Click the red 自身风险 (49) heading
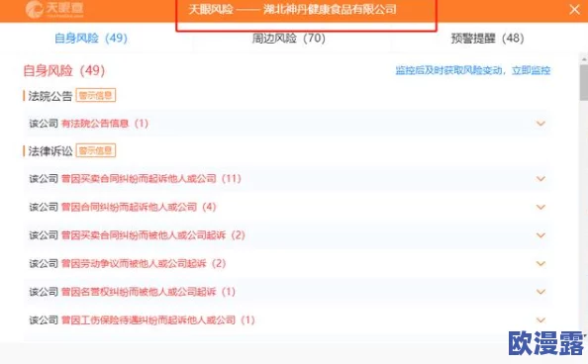Screen dimensions: 588x364 point(64,70)
